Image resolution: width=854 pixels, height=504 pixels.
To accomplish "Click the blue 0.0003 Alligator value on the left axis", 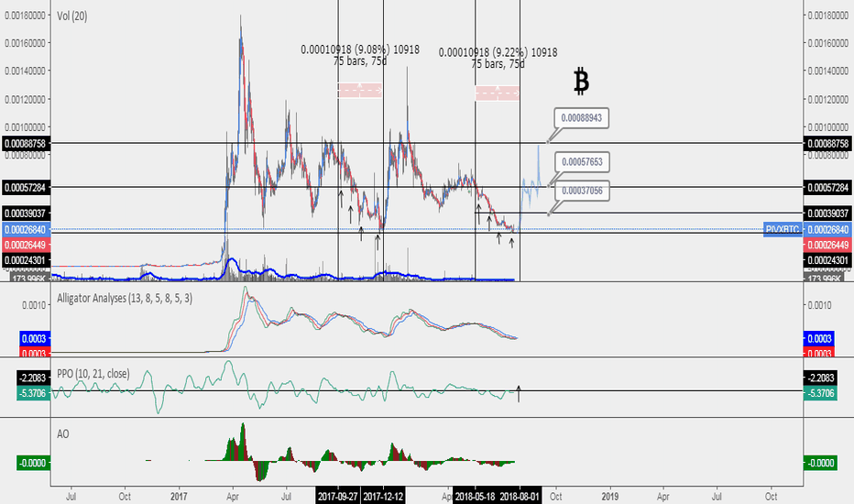I will pyautogui.click(x=34, y=338).
